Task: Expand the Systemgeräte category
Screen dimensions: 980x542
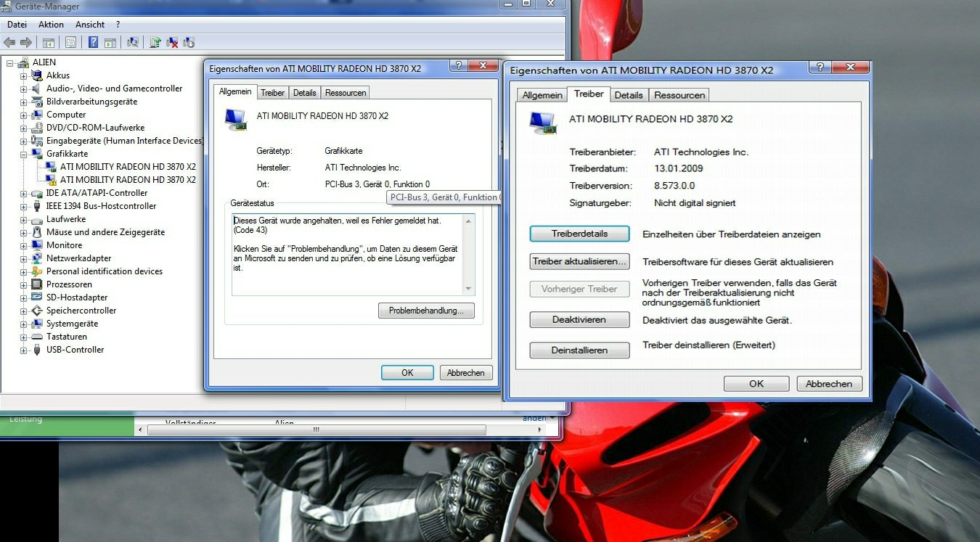Action: click(x=24, y=324)
